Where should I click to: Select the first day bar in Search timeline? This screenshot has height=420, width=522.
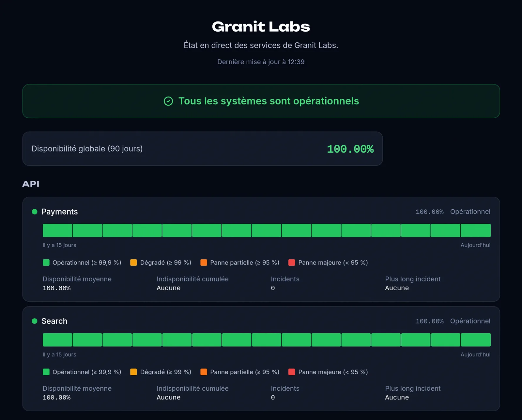coord(57,340)
